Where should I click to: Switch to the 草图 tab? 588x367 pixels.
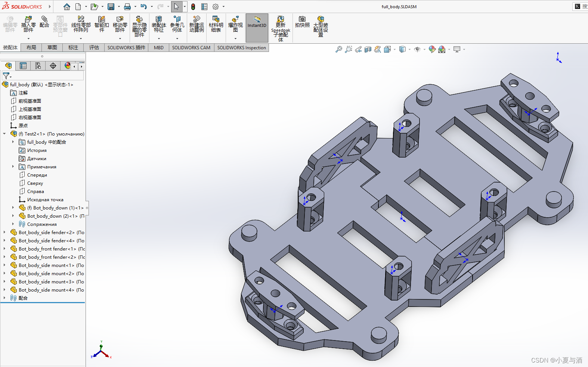tap(52, 47)
